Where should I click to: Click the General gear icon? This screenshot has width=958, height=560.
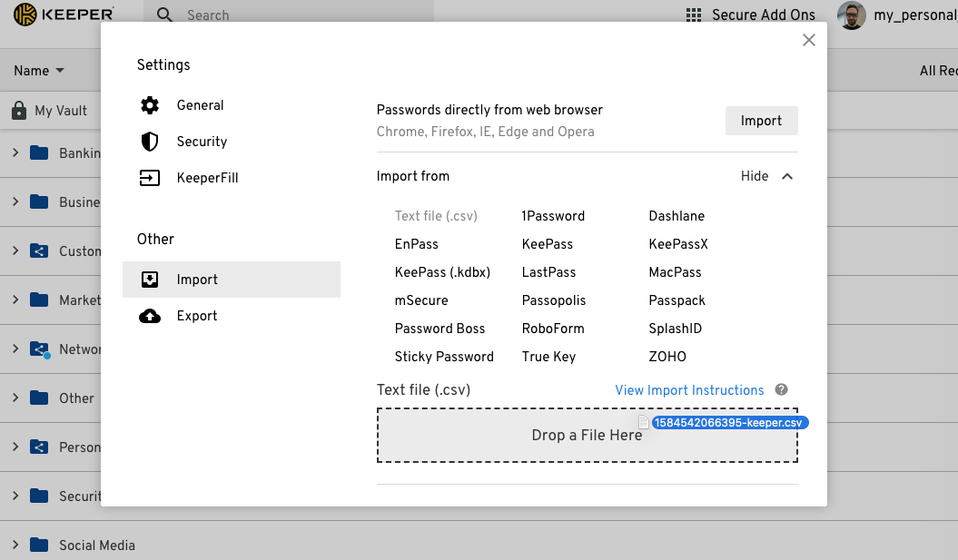point(150,105)
